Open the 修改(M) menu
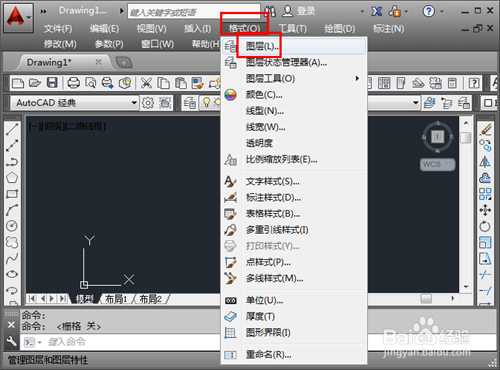 60,44
